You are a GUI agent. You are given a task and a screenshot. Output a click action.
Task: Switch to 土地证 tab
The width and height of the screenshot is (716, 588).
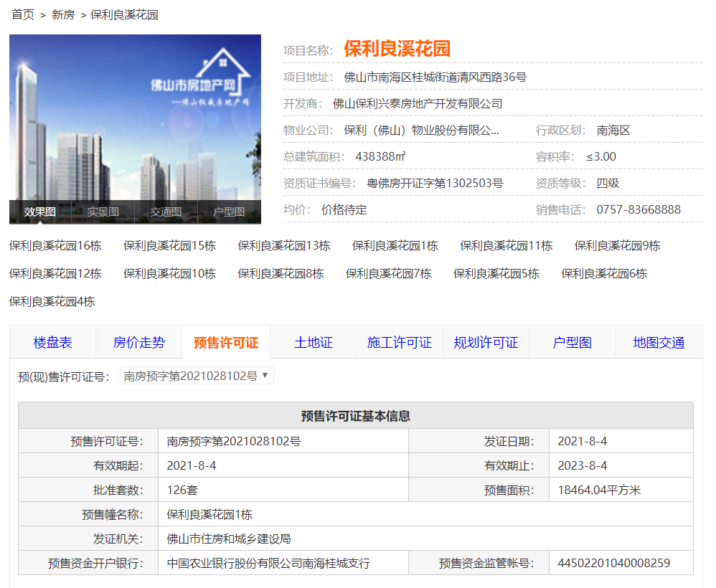coord(314,342)
